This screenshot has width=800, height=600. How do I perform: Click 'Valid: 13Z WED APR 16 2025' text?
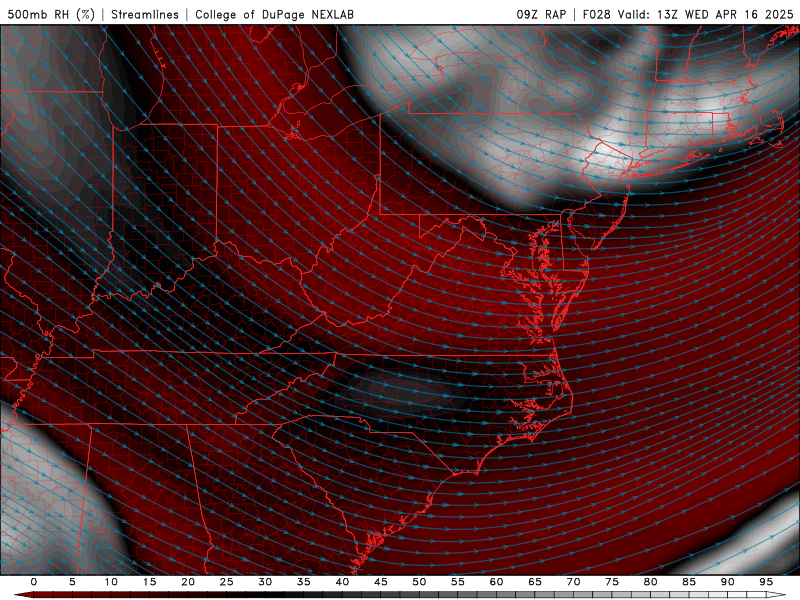pos(706,14)
